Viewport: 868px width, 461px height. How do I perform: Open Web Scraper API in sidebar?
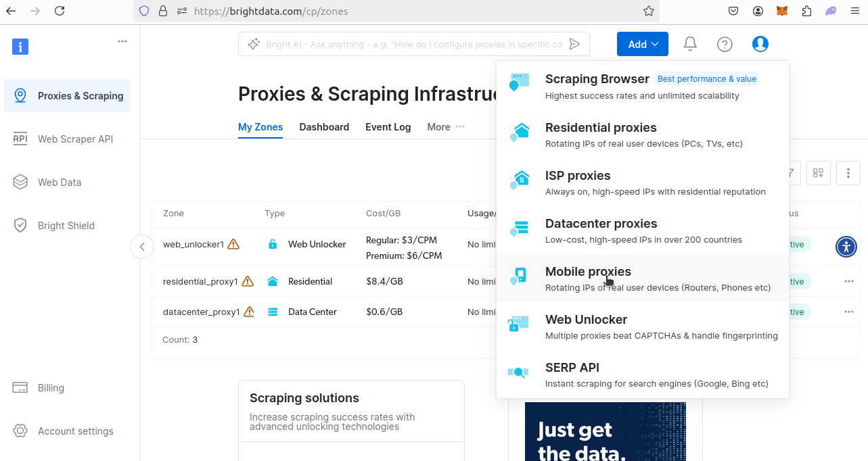(68, 139)
